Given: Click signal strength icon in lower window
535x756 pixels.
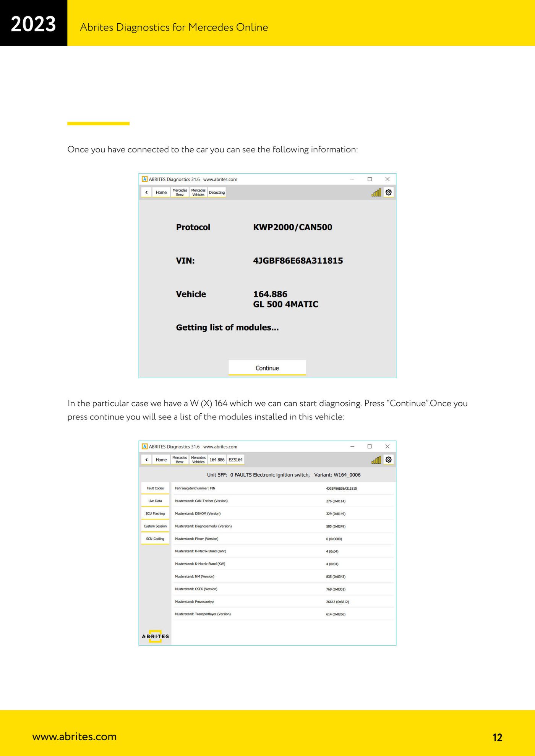Looking at the screenshot, I should click(x=376, y=460).
